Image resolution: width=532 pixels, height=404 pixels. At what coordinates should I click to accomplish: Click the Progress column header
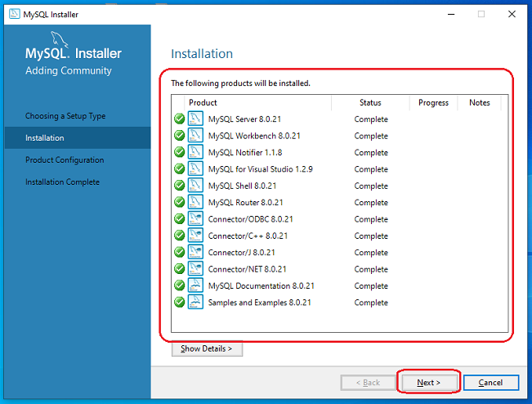(x=434, y=102)
